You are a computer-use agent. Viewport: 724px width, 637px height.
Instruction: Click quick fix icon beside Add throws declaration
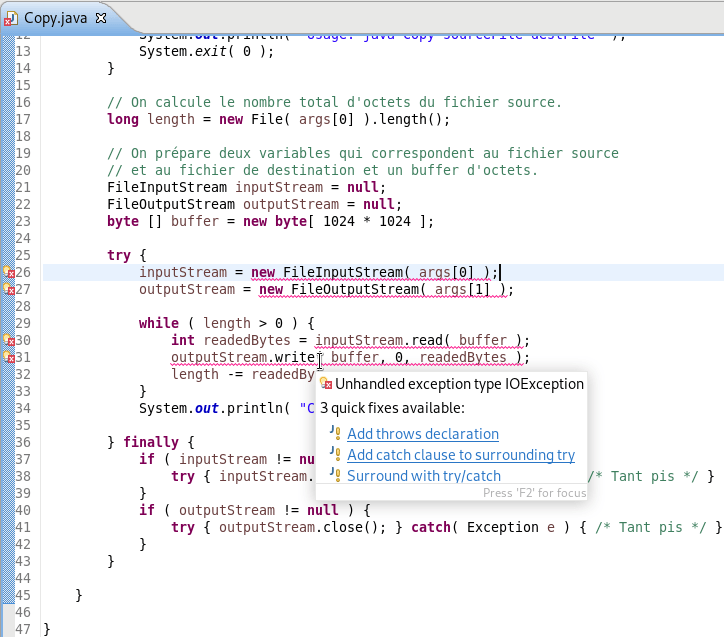[x=335, y=433]
